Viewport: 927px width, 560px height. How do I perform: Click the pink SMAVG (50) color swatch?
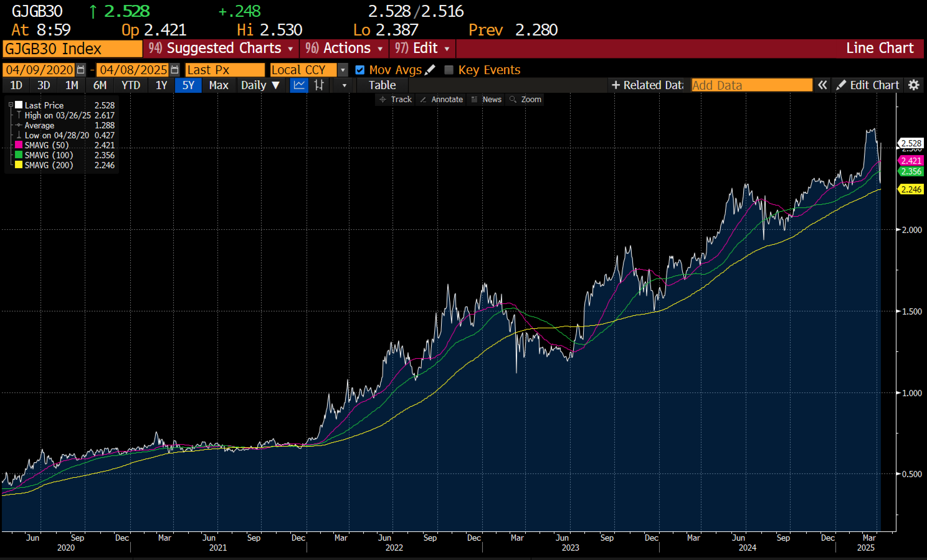coord(18,145)
